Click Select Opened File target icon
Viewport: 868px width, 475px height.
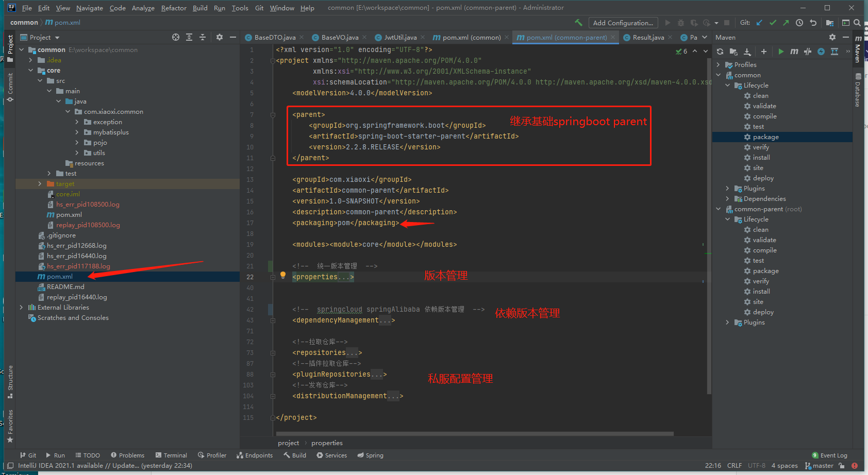(x=176, y=37)
